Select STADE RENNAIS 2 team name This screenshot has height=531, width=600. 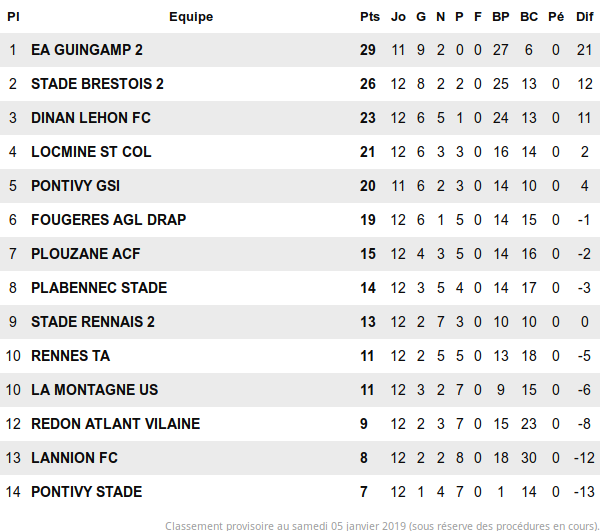pyautogui.click(x=93, y=322)
